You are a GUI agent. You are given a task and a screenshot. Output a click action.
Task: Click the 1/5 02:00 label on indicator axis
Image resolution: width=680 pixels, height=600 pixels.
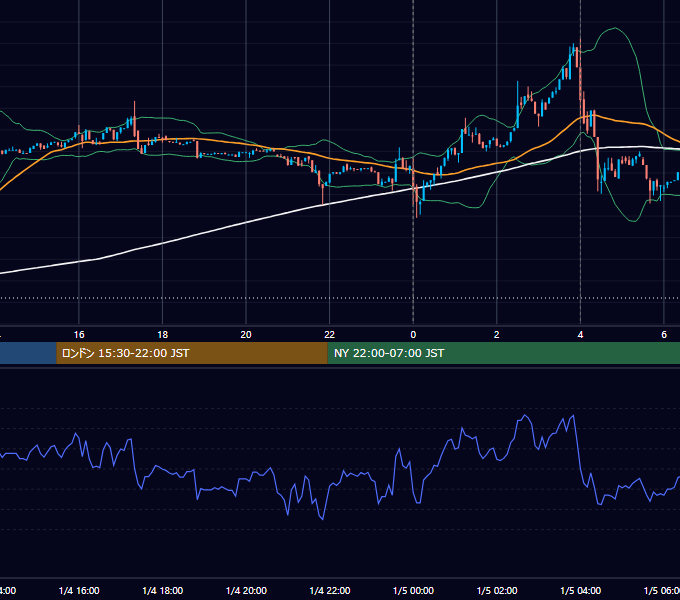[497, 591]
